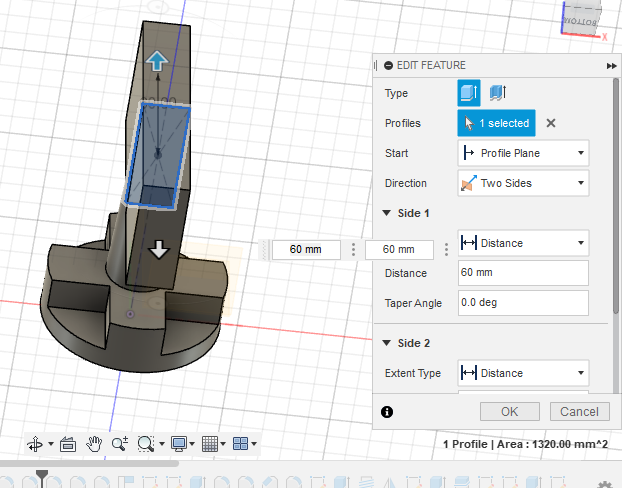
Task: Click the Taper Angle input field
Action: 523,303
